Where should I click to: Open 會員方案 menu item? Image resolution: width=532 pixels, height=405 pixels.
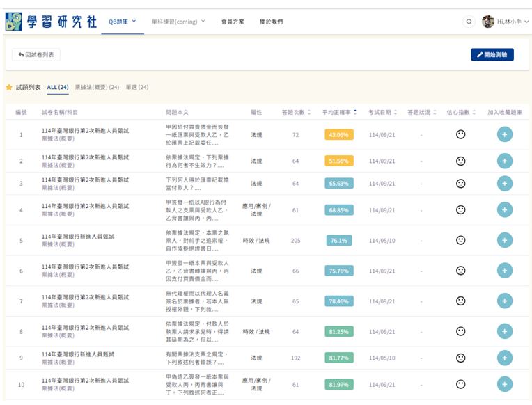pos(233,22)
